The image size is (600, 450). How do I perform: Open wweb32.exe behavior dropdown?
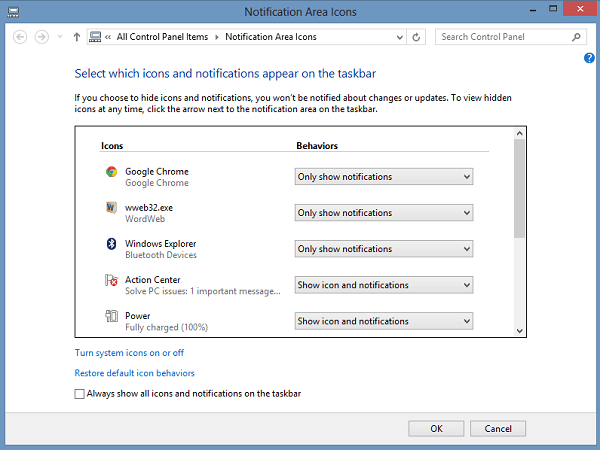click(383, 213)
